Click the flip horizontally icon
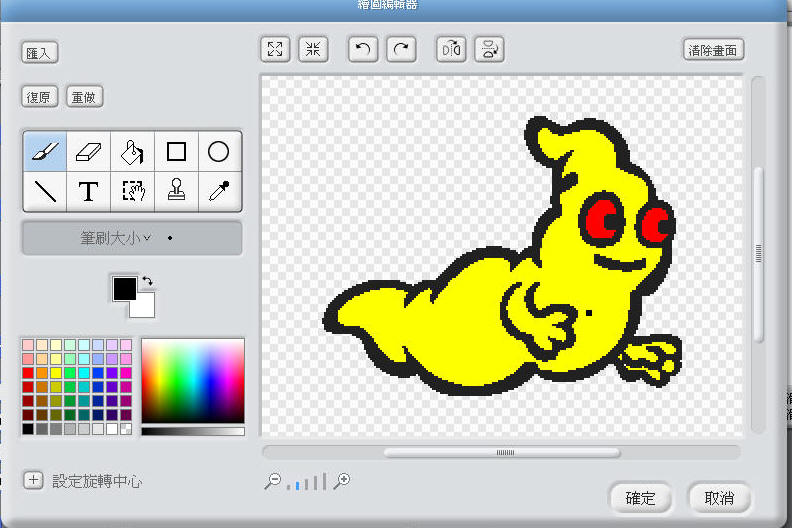Viewport: 792px width, 528px height. click(x=451, y=49)
